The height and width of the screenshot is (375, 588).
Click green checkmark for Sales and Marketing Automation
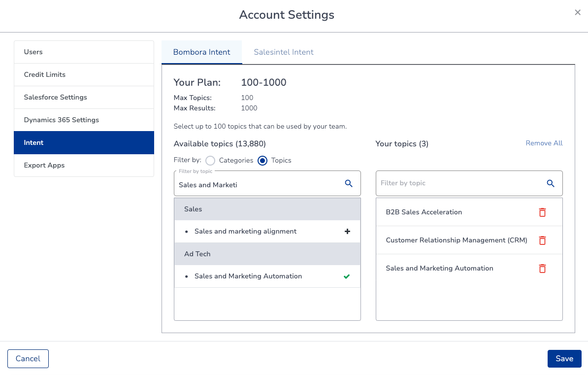(x=347, y=276)
